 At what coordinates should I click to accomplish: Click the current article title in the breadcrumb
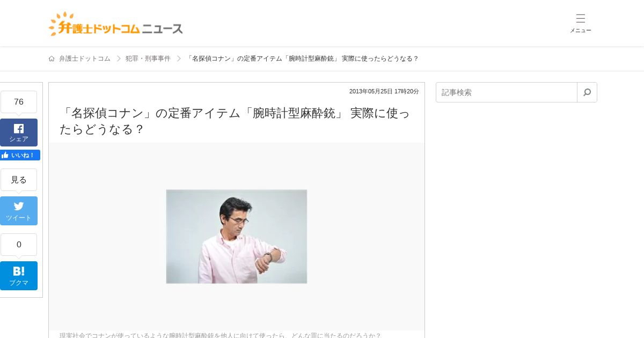click(x=302, y=58)
